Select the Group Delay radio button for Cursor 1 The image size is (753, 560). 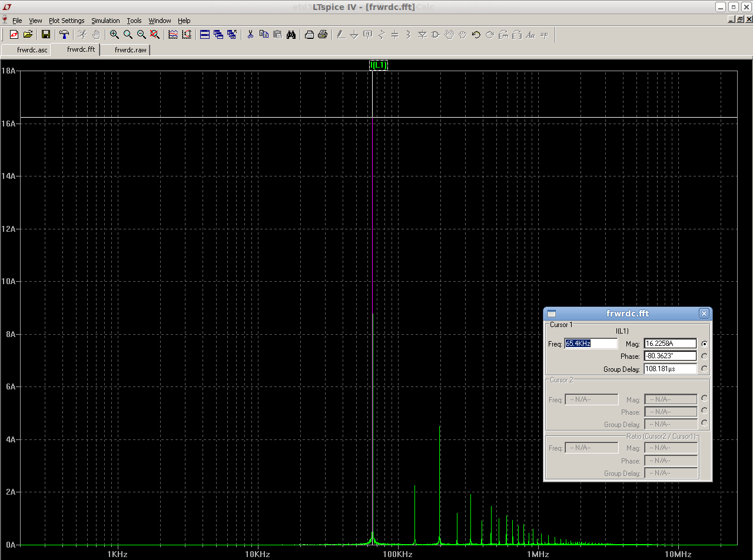point(705,369)
